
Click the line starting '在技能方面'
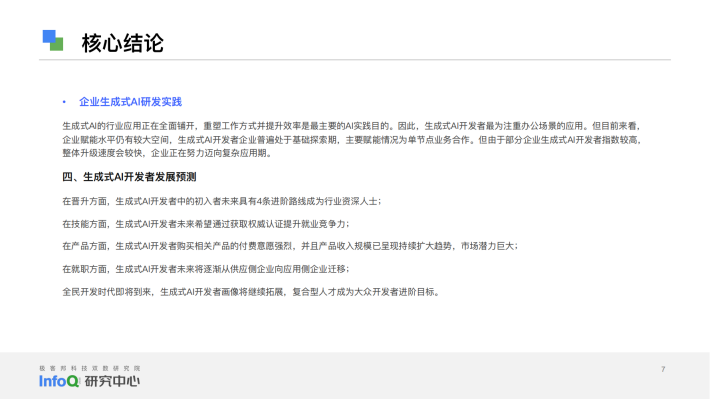tap(206, 224)
